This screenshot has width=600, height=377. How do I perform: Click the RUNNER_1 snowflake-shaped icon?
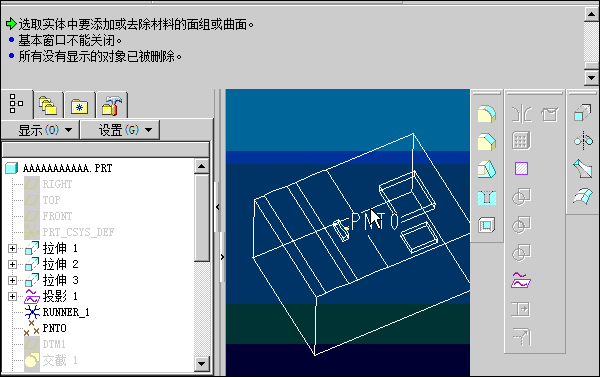[x=32, y=312]
